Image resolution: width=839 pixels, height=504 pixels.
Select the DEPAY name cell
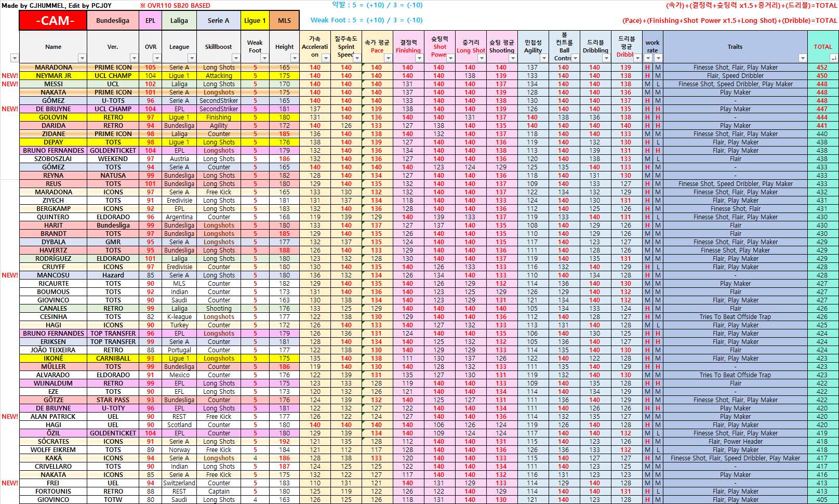pyautogui.click(x=53, y=142)
